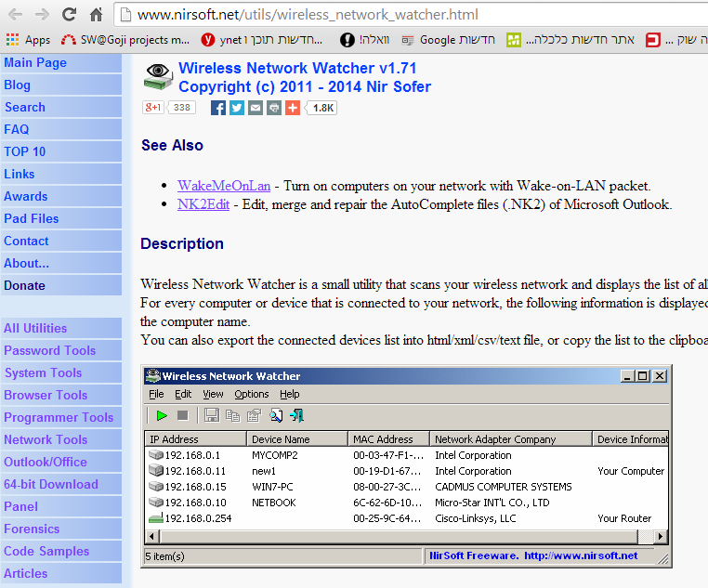Share the page via Twitter icon
The image size is (708, 588).
(x=237, y=108)
